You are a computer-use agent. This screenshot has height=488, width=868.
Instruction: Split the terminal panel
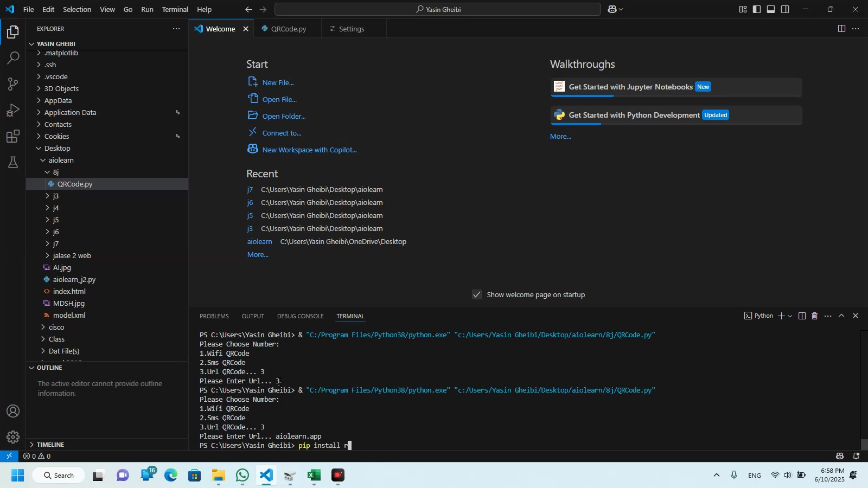point(802,316)
